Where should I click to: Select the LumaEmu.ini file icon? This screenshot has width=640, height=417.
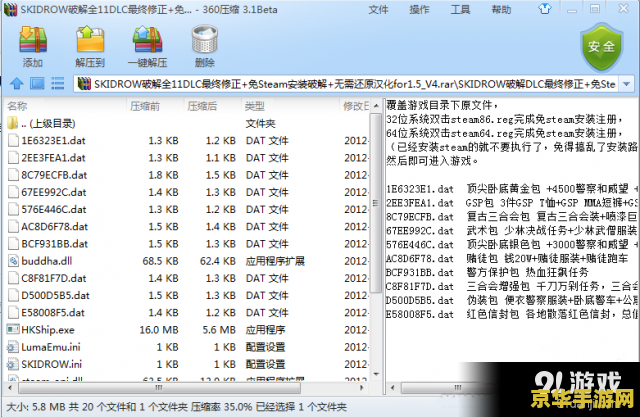point(13,347)
